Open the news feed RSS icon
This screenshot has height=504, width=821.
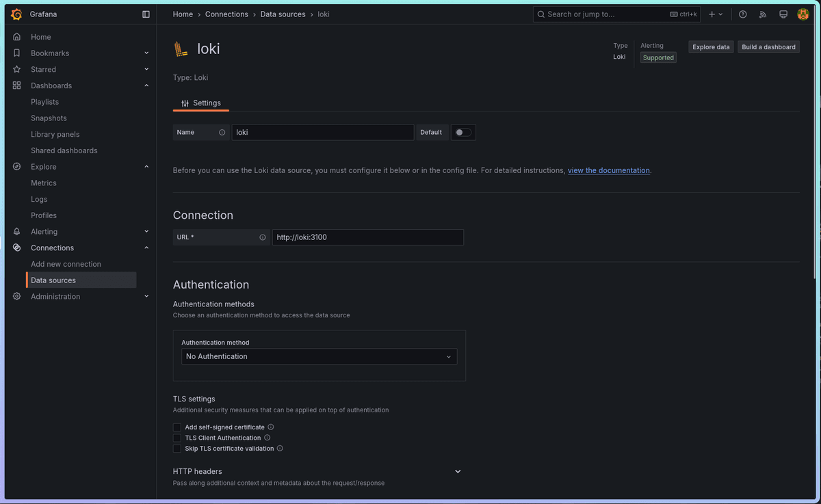click(x=763, y=14)
